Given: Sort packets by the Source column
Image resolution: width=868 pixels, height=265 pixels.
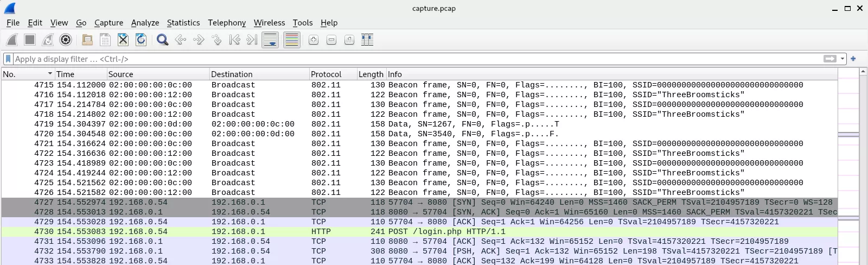Looking at the screenshot, I should [x=158, y=74].
